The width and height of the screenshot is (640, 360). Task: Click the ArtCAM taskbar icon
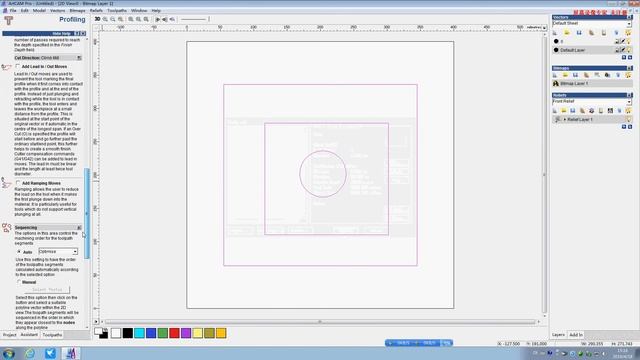click(x=71, y=353)
